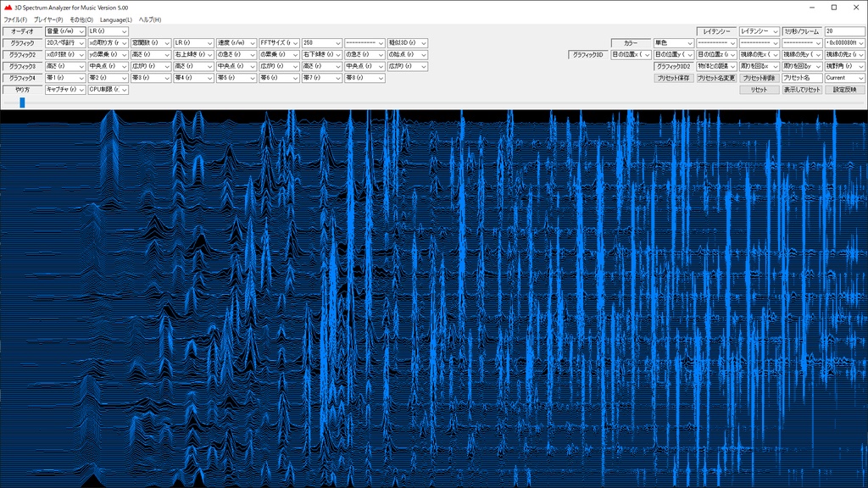The height and width of the screenshot is (488, 868).
Task: Open the xの対数 (r) dropdown
Action: click(65, 55)
